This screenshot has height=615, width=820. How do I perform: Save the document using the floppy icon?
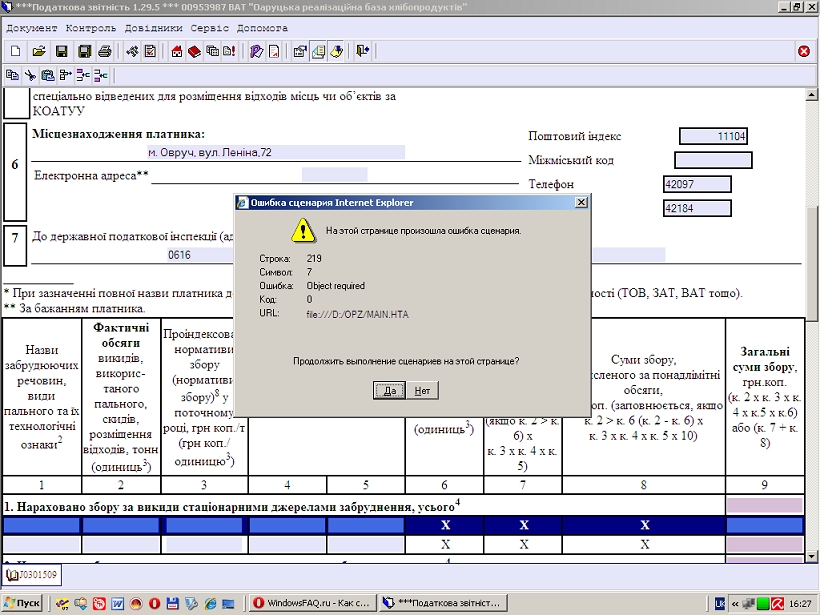(61, 51)
